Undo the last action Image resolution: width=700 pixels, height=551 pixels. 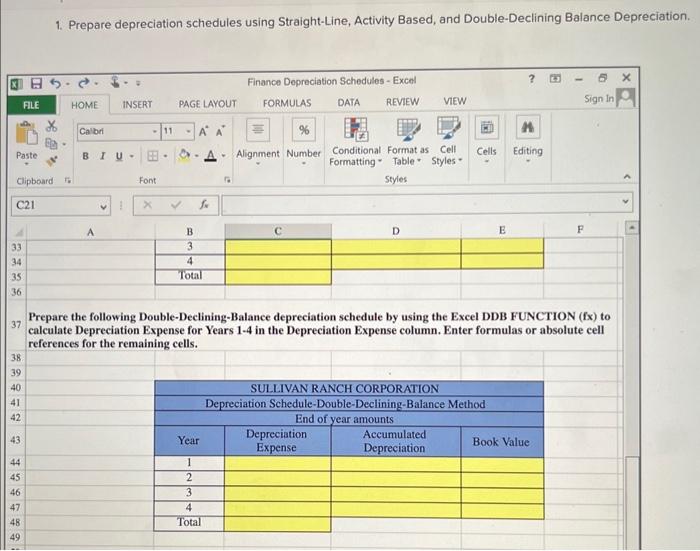pyautogui.click(x=55, y=83)
